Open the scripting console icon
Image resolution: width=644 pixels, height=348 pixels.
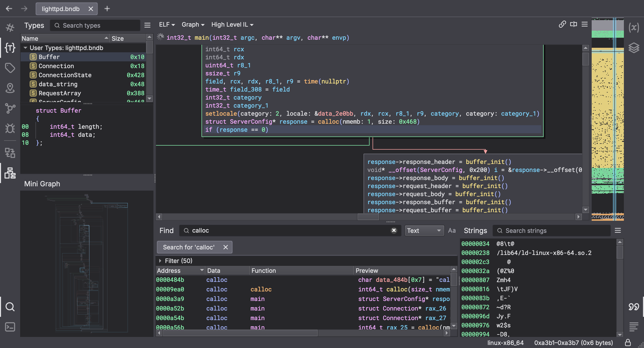tap(10, 327)
